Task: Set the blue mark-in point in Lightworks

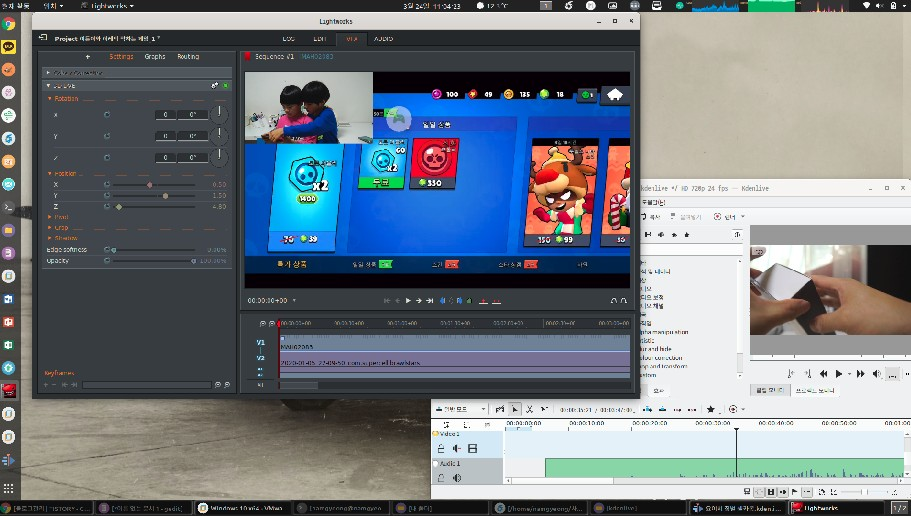Action: [x=442, y=300]
